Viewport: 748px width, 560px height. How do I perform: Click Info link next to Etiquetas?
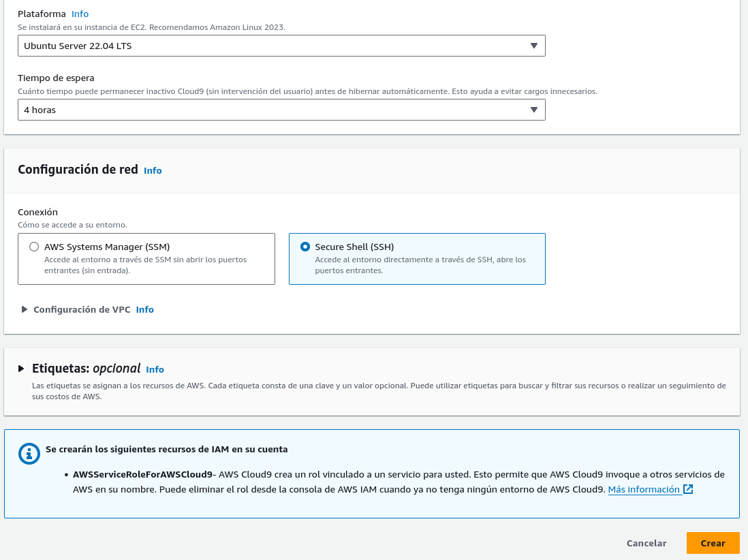[x=155, y=369]
